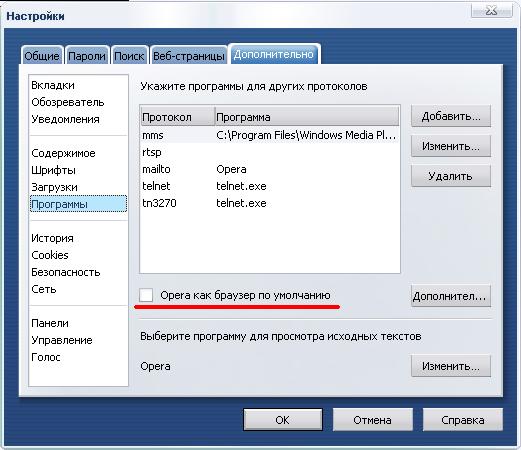This screenshot has height=450, width=521.
Task: Confirm settings with OK
Action: coord(283,420)
